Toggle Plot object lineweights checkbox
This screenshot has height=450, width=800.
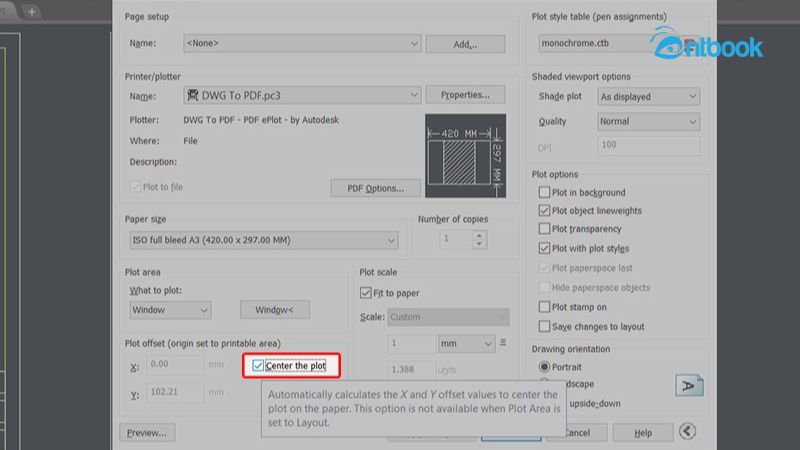tap(544, 210)
